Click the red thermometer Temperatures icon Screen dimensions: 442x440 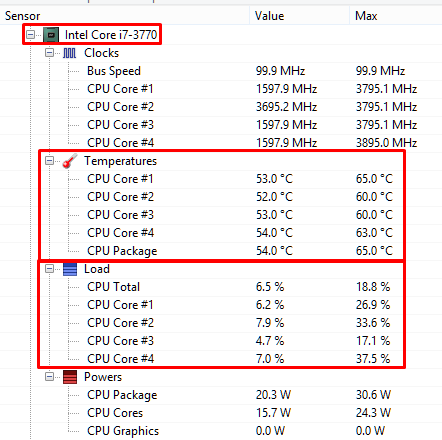(70, 161)
